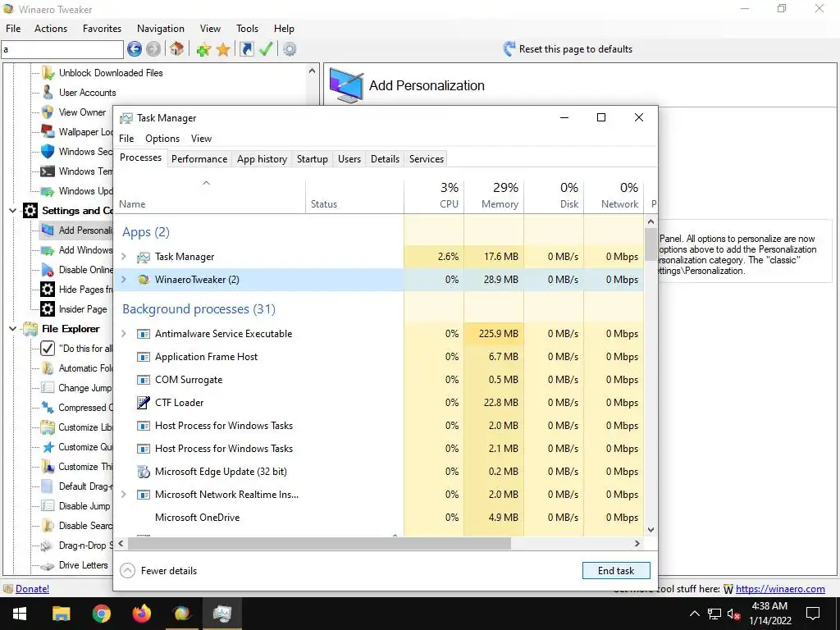
Task: Click the Windows Start button
Action: (x=20, y=613)
